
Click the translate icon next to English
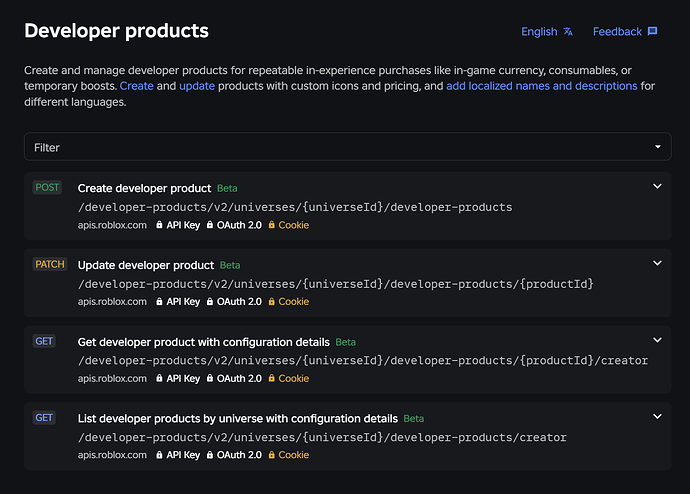tap(568, 32)
